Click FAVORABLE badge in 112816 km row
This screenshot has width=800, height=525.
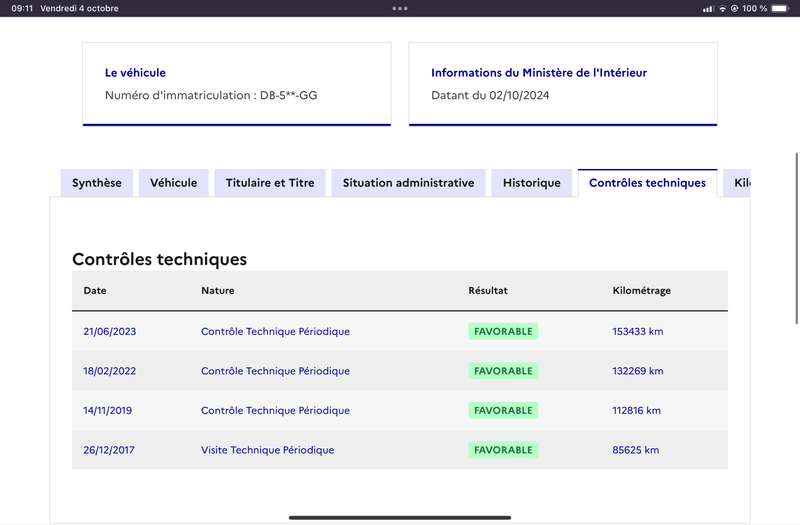pyautogui.click(x=503, y=410)
